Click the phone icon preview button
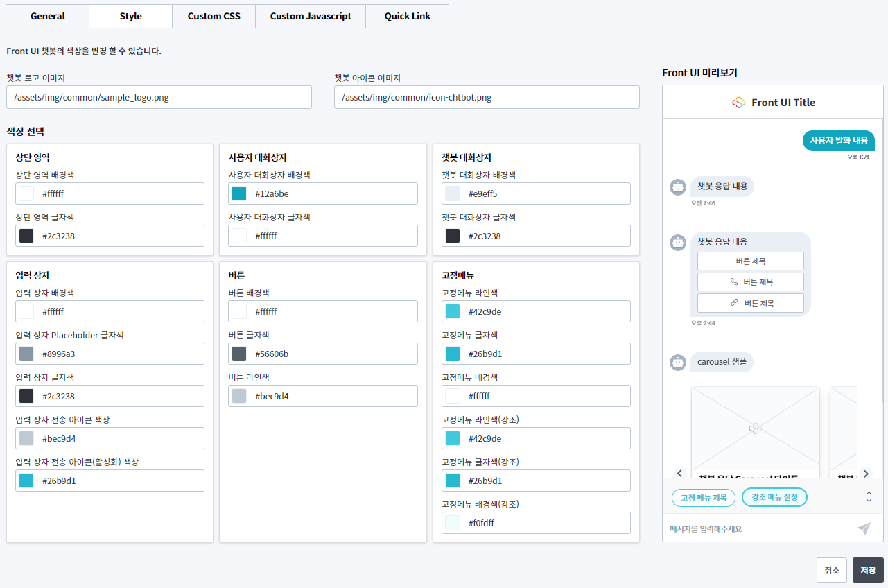The width and height of the screenshot is (888, 588). 750,282
